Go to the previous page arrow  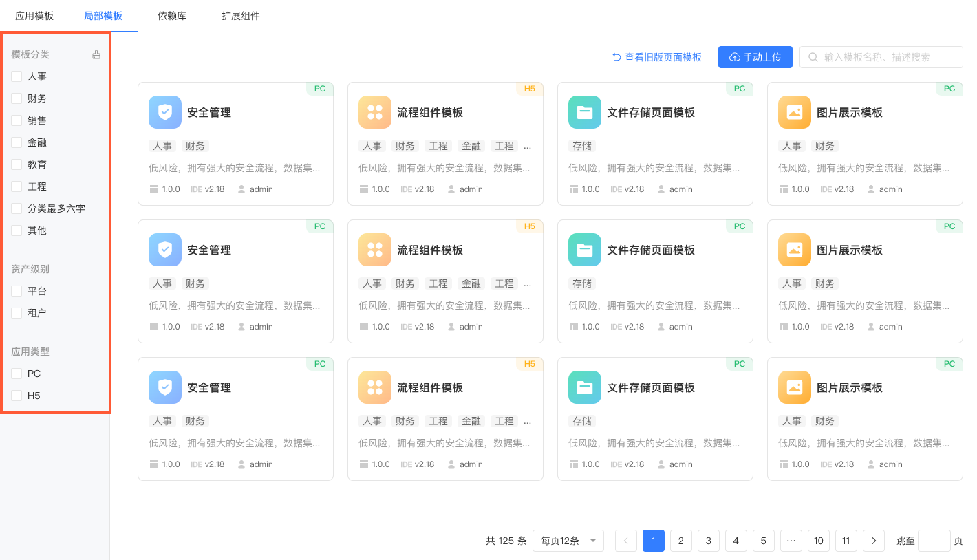click(x=626, y=541)
